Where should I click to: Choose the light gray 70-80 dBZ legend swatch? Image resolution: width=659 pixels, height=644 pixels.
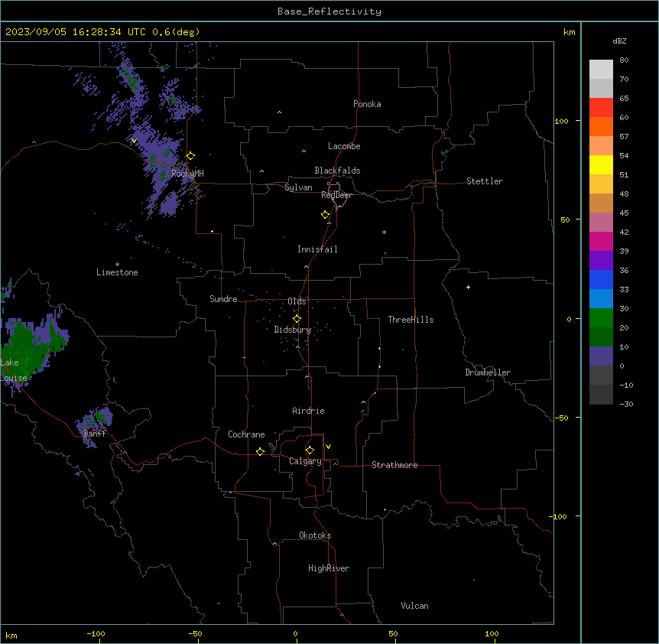pos(601,70)
